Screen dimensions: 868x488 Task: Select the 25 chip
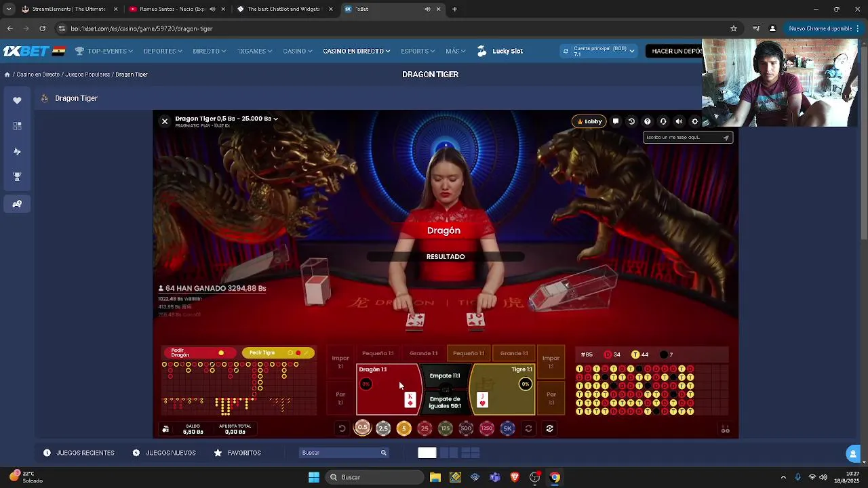(x=425, y=428)
